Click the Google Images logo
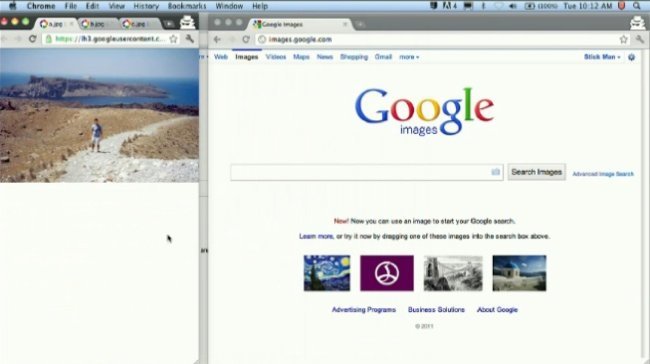650x364 pixels. click(424, 111)
